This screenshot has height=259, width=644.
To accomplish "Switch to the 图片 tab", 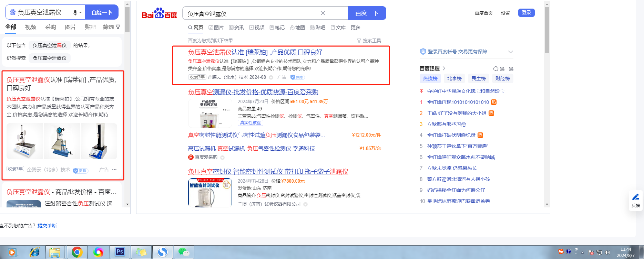I will 216,28.
